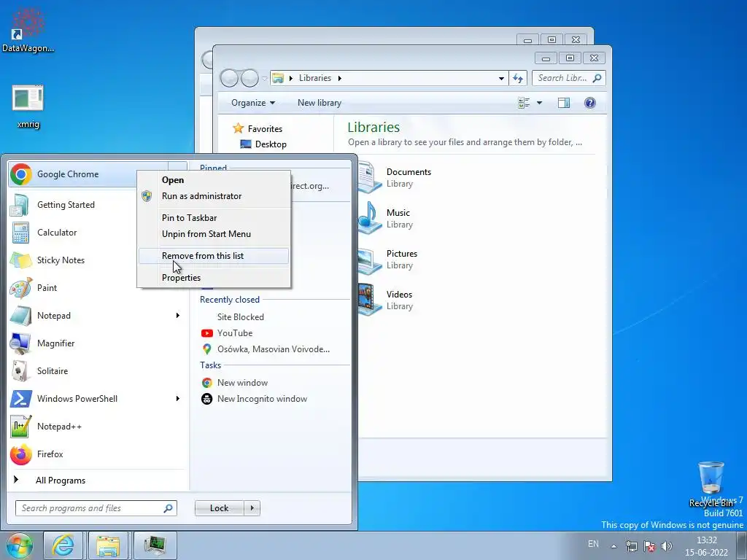Choose New Incognito window task
Viewport: 747px width, 560px height.
(x=274, y=399)
